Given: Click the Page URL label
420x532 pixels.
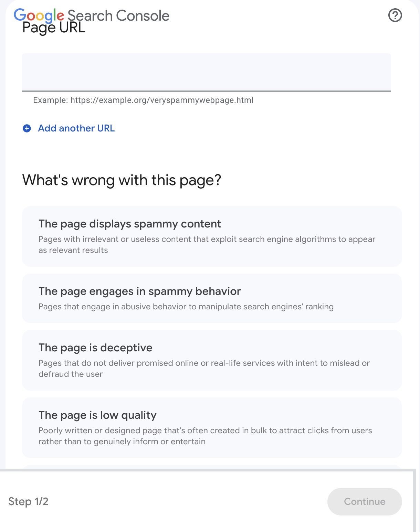Looking at the screenshot, I should 54,28.
